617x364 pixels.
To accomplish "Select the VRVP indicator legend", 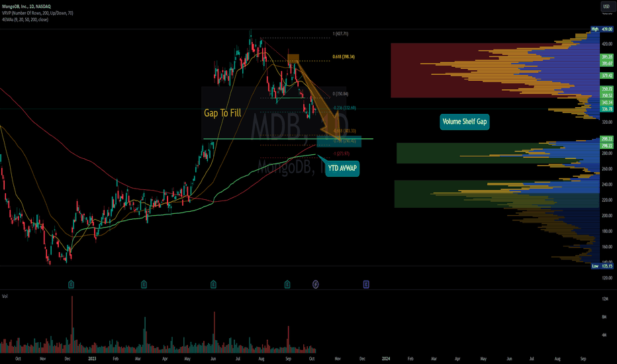I will click(x=37, y=13).
